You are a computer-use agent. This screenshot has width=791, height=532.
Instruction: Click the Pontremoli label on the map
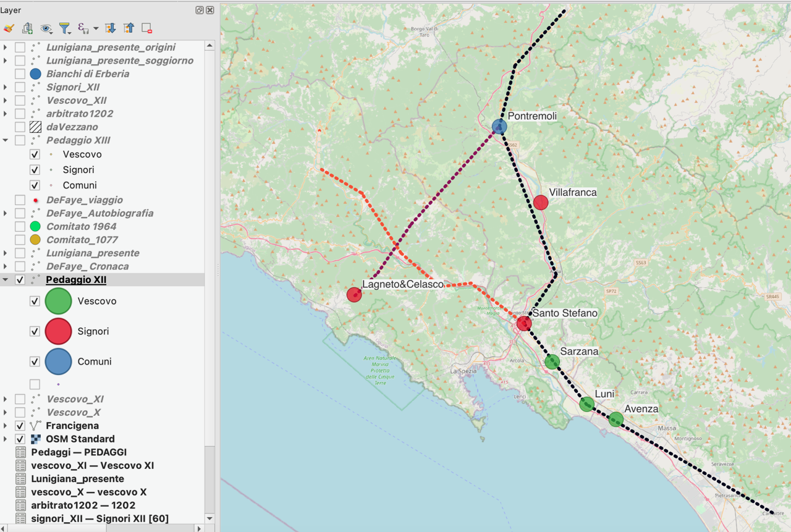click(532, 116)
